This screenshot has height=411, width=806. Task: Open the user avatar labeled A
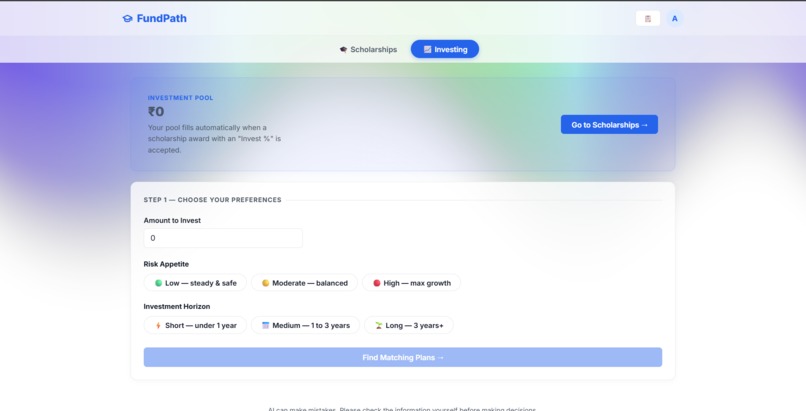coord(674,18)
